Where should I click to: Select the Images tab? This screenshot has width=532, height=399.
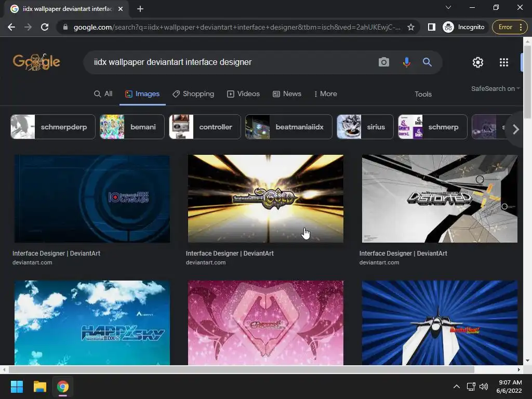pyautogui.click(x=142, y=94)
